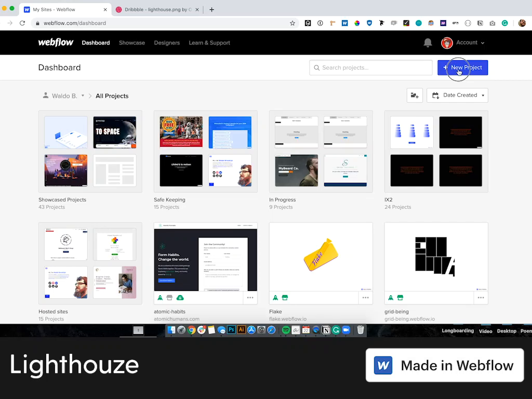Click the '24 Projects' count text

point(397,207)
